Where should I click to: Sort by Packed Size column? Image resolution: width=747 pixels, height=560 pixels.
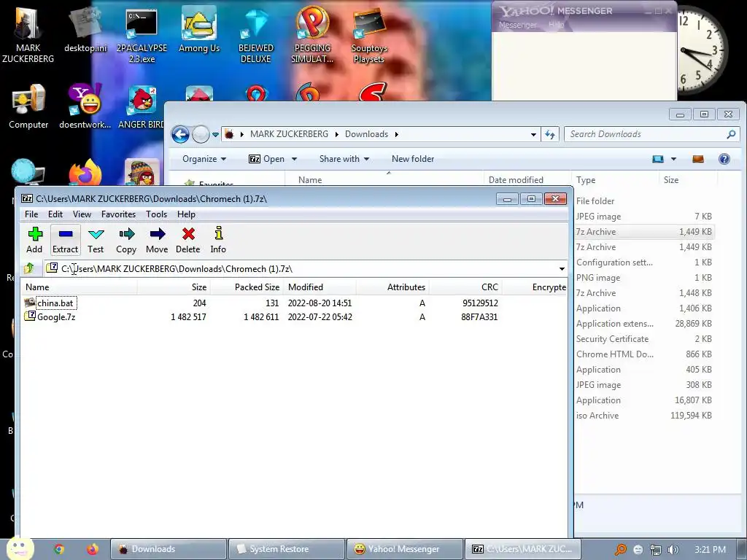[247, 287]
